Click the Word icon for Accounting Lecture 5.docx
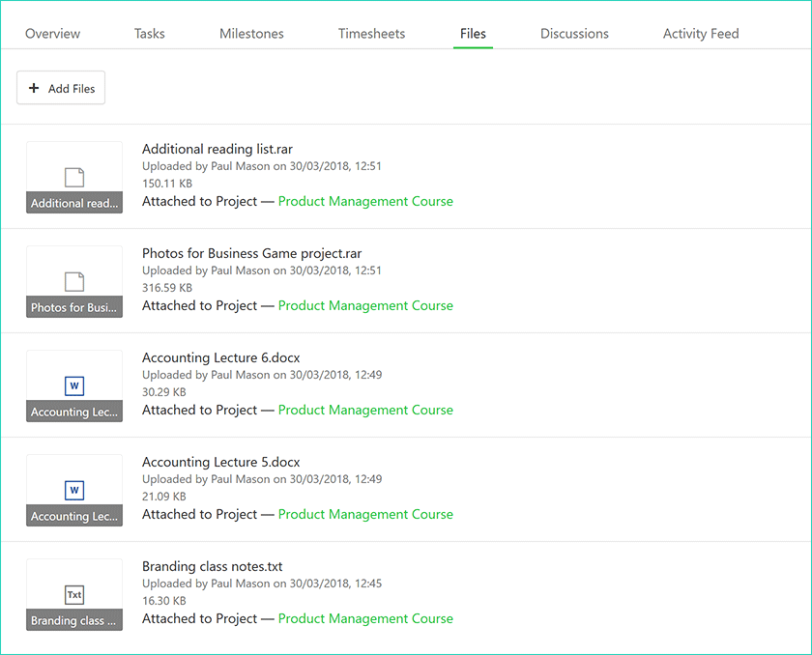 [74, 491]
